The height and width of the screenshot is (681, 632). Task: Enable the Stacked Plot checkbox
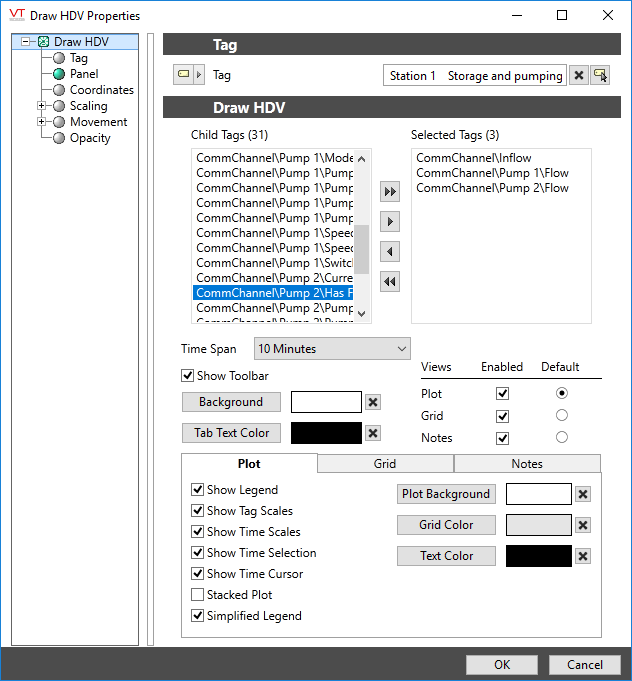pyautogui.click(x=197, y=595)
